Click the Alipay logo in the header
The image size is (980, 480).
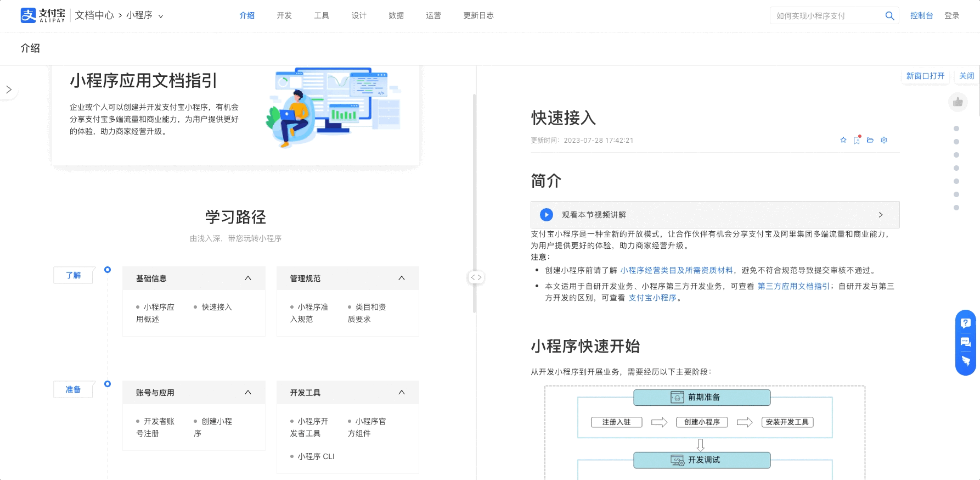coord(43,15)
